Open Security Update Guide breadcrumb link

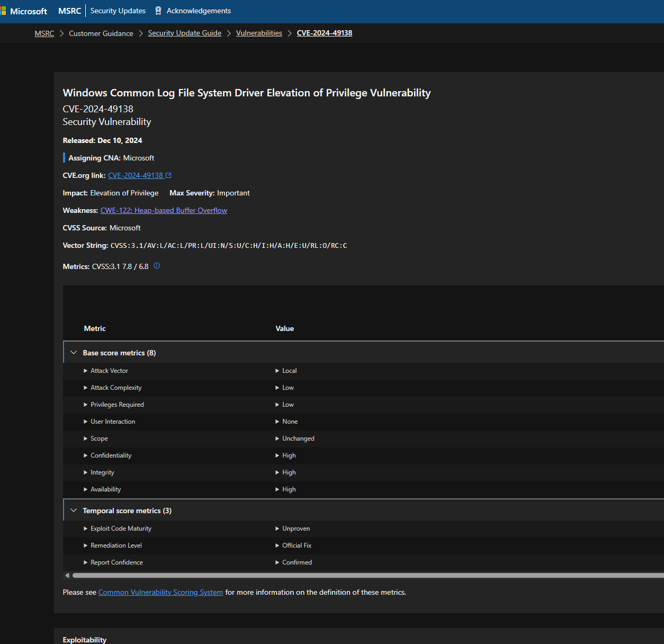coord(185,33)
